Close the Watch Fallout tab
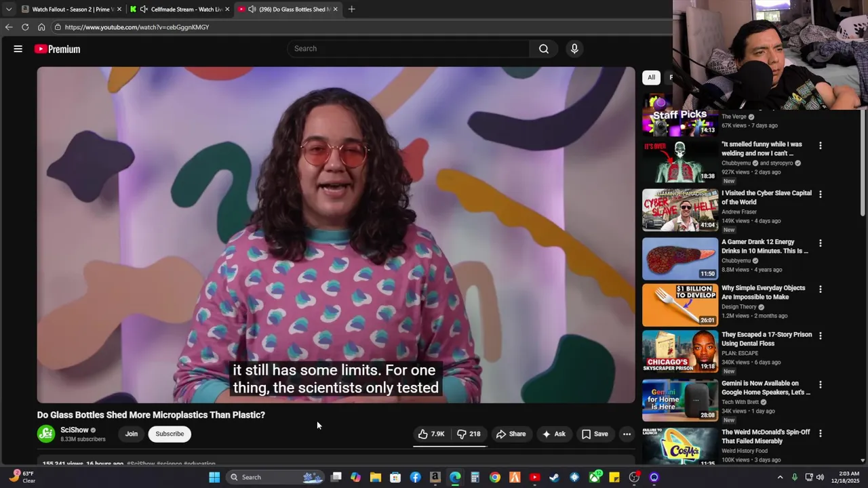868x488 pixels. click(x=119, y=9)
